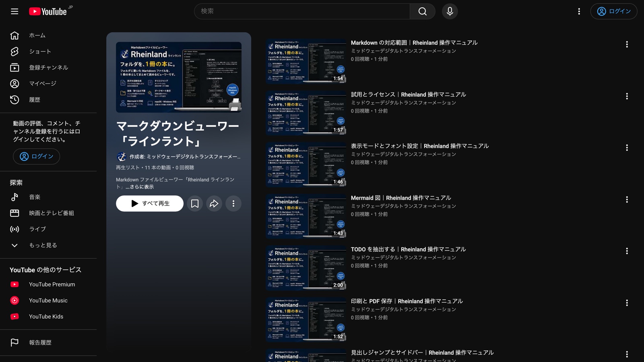Open options for Mermaid 図 video
The width and height of the screenshot is (644, 362).
[x=627, y=200]
